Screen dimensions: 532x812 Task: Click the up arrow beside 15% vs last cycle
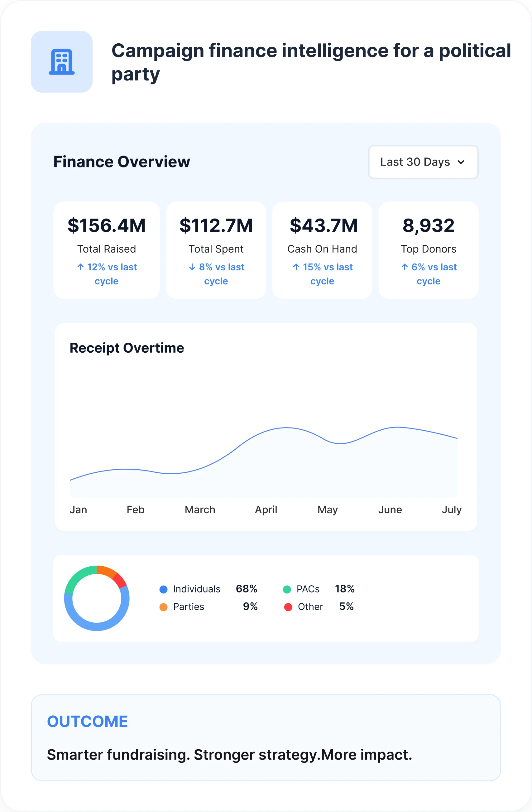pyautogui.click(x=296, y=267)
